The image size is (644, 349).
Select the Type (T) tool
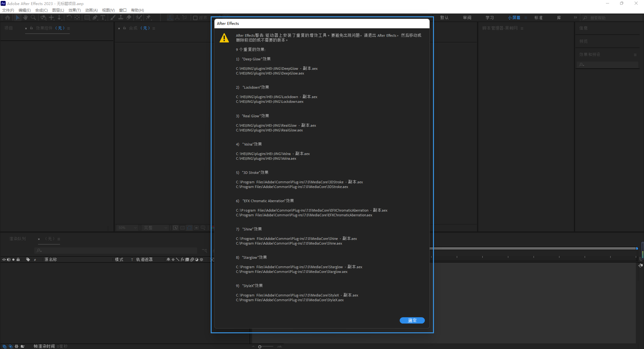coord(103,18)
